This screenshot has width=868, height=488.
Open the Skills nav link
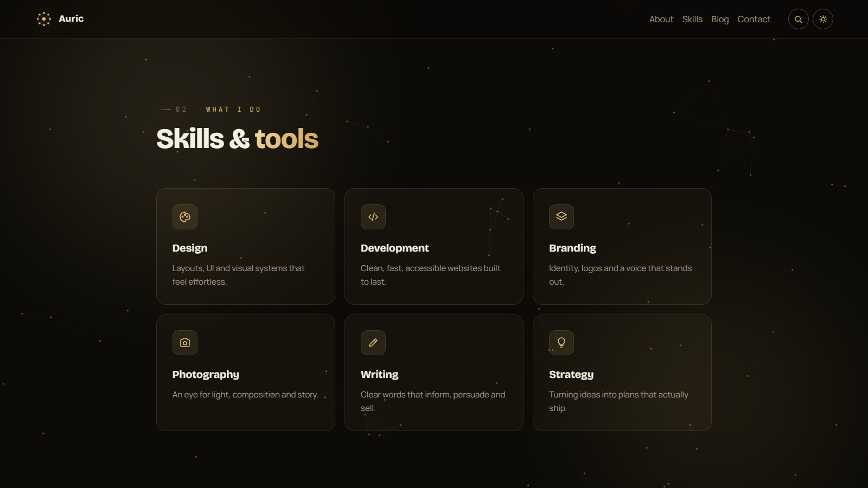692,19
